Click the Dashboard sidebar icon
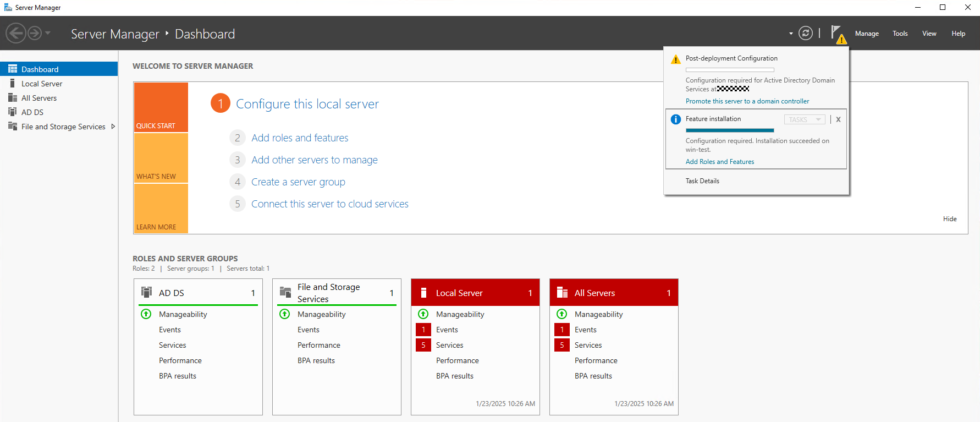 pyautogui.click(x=13, y=69)
